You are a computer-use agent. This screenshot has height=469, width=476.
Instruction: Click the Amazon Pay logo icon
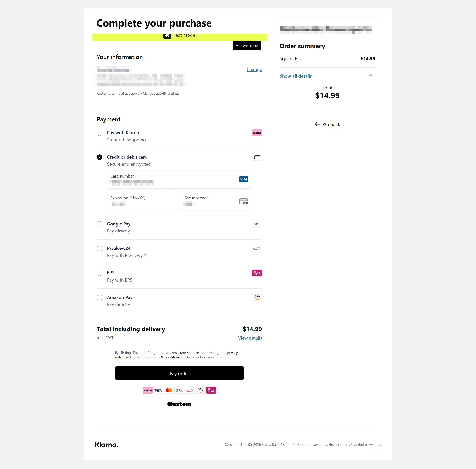(x=257, y=297)
